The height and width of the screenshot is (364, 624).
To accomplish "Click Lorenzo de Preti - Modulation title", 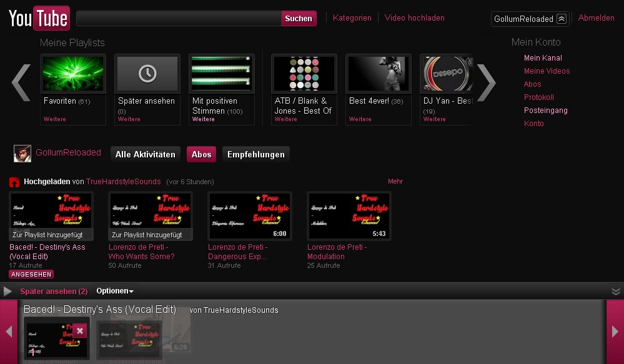I will pos(337,252).
